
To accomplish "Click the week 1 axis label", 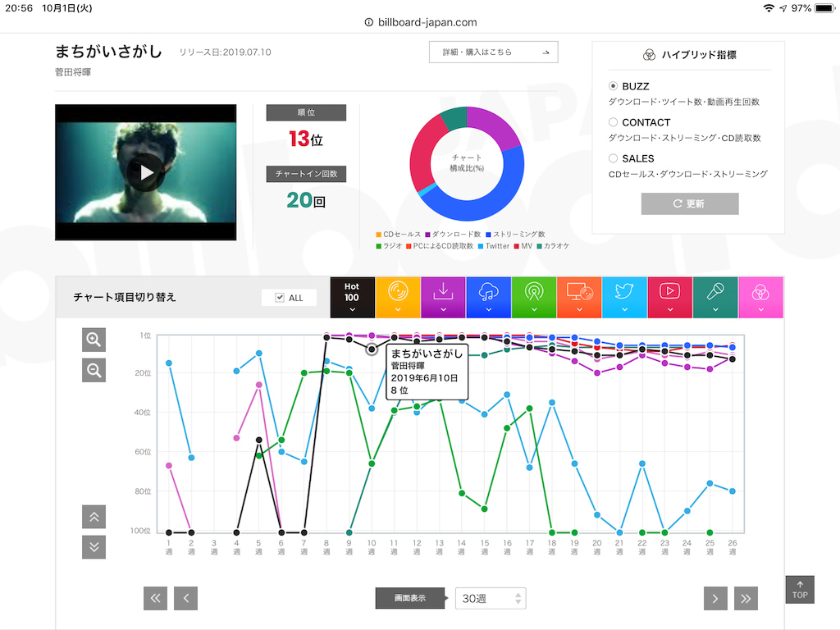I will coord(169,547).
